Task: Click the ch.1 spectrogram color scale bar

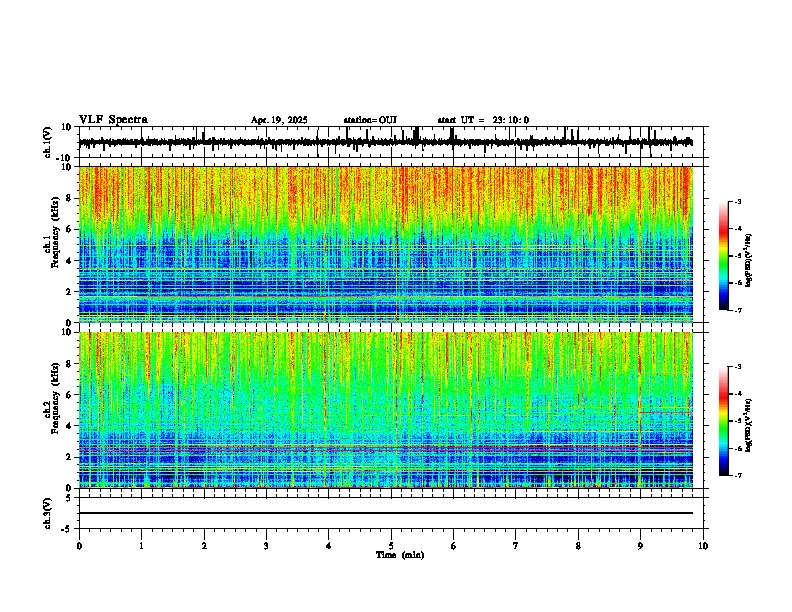Action: [x=724, y=256]
